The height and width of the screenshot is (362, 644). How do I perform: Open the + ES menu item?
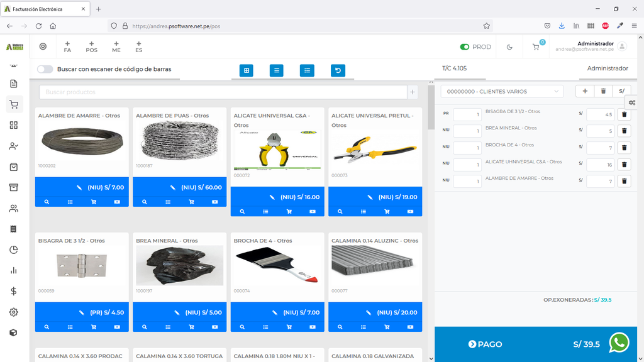[139, 47]
